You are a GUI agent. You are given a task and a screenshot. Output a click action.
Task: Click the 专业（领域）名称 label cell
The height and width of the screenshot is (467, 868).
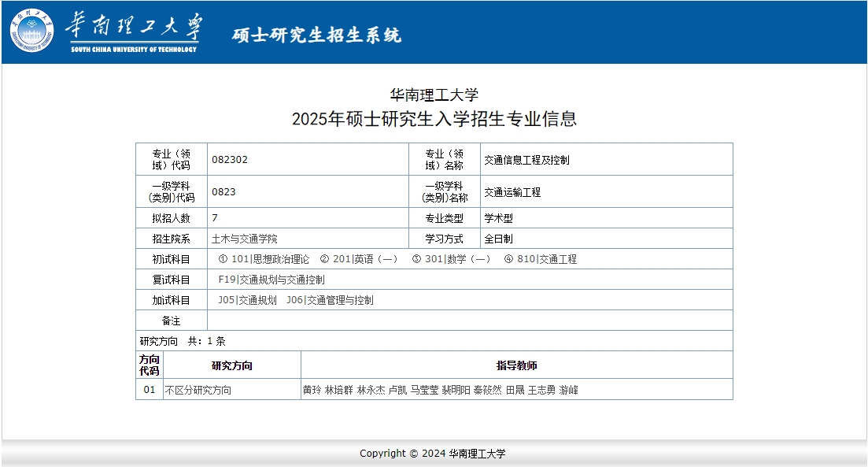click(x=445, y=160)
